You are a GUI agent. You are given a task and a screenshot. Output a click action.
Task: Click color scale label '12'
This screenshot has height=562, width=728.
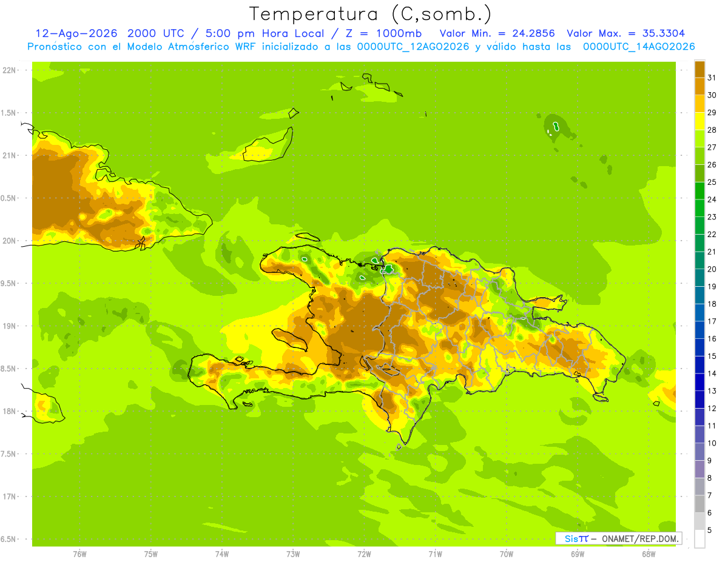pos(712,408)
